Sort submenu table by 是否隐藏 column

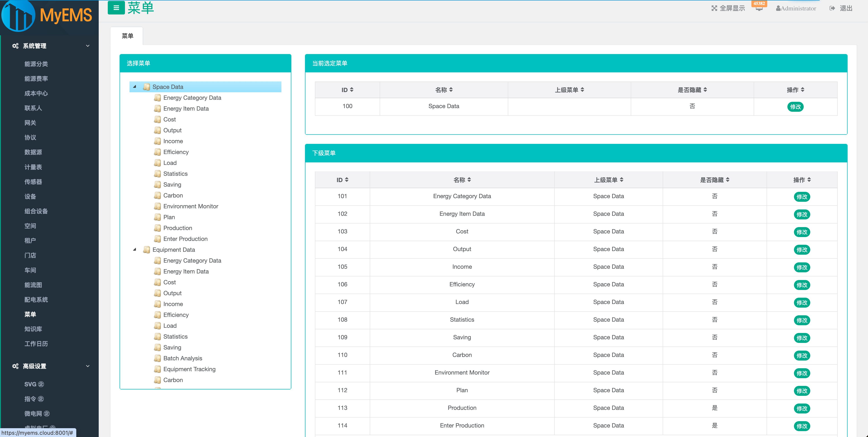coord(714,180)
